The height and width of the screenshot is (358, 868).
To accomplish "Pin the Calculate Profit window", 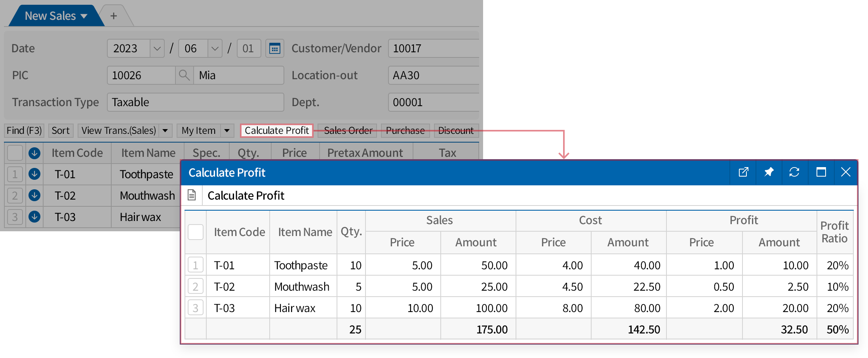I will coord(769,172).
